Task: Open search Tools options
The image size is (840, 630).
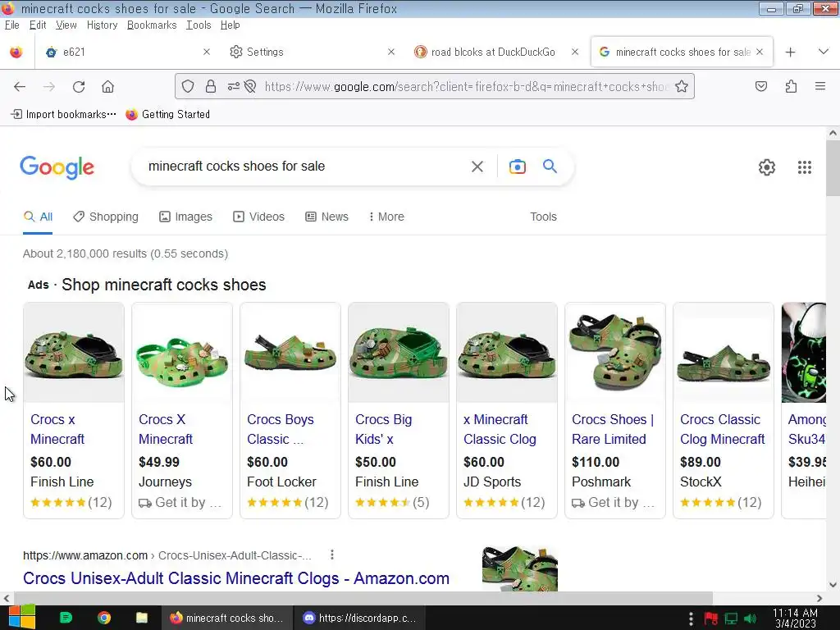Action: pyautogui.click(x=543, y=217)
